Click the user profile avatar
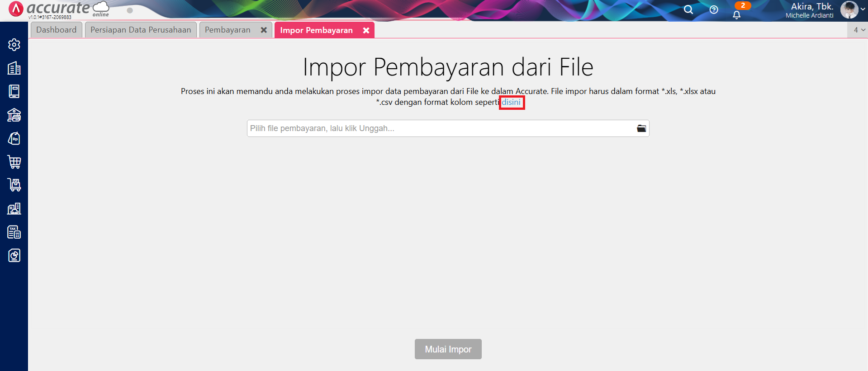868x371 pixels. [849, 9]
